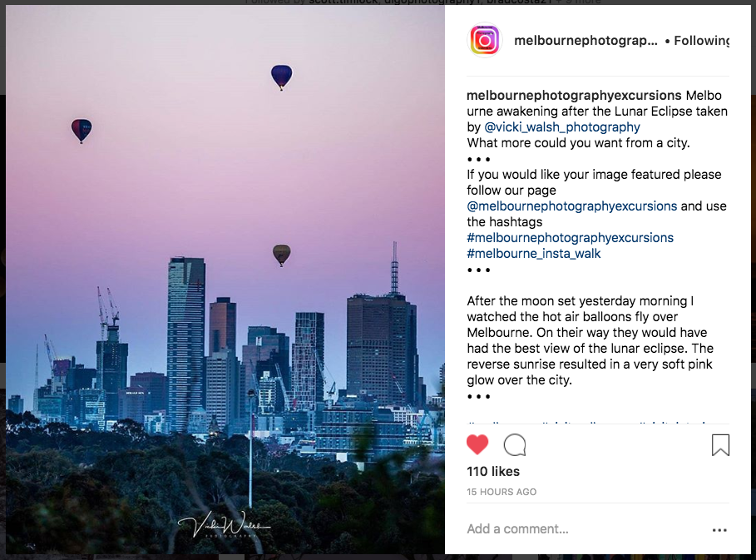
Task: Open melbournephotograp... username in post header
Action: pyautogui.click(x=586, y=41)
